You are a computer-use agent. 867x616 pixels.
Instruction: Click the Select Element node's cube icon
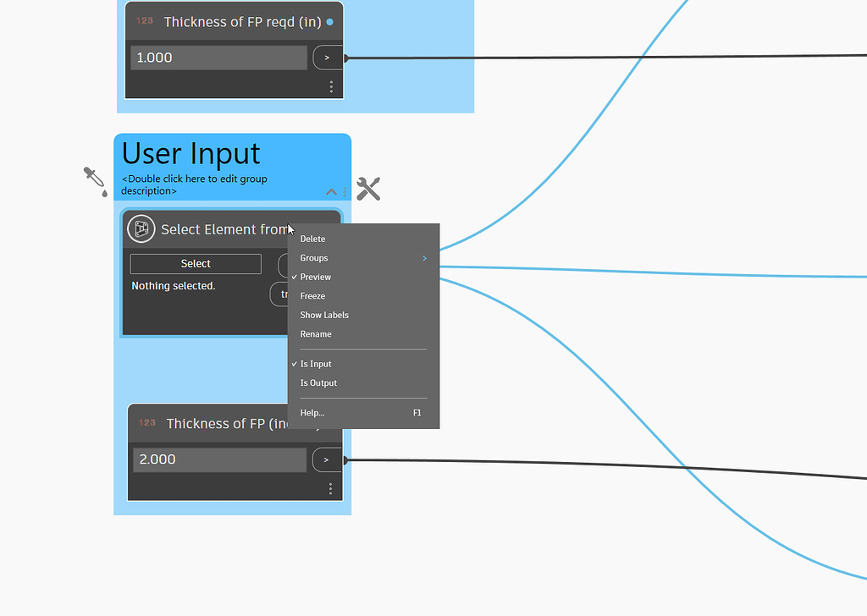[x=141, y=228]
